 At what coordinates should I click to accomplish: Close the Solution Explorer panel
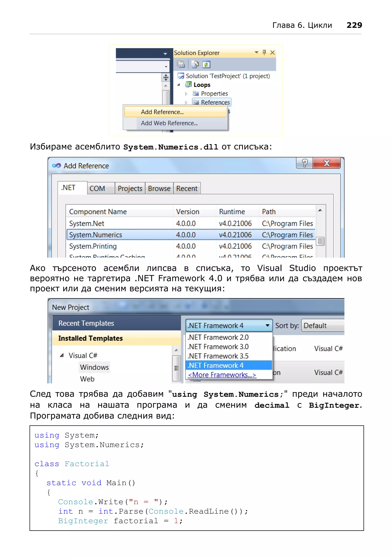pos(273,52)
